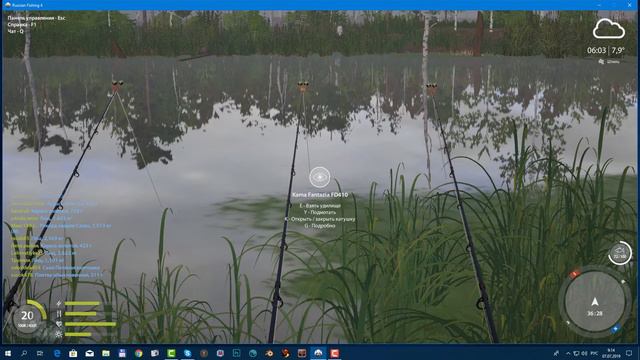
Task: Click the heart health icon
Action: click(x=59, y=324)
